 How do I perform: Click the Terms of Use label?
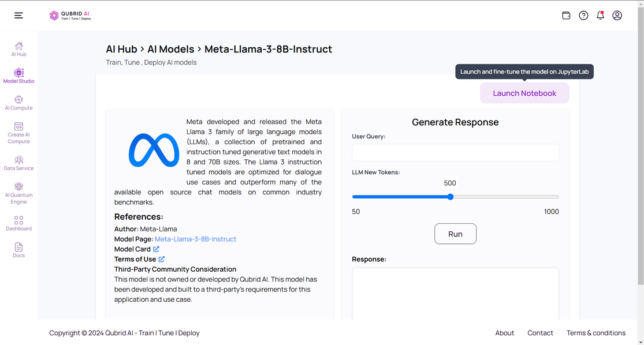[135, 259]
